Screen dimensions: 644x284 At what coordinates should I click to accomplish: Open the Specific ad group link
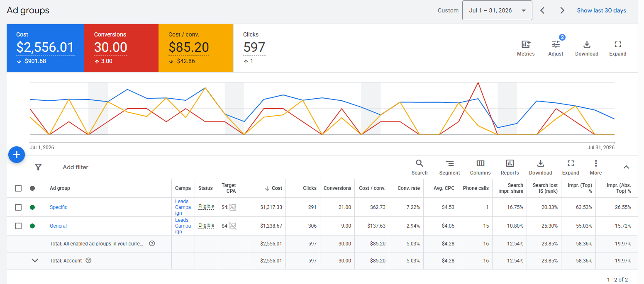[x=59, y=207]
